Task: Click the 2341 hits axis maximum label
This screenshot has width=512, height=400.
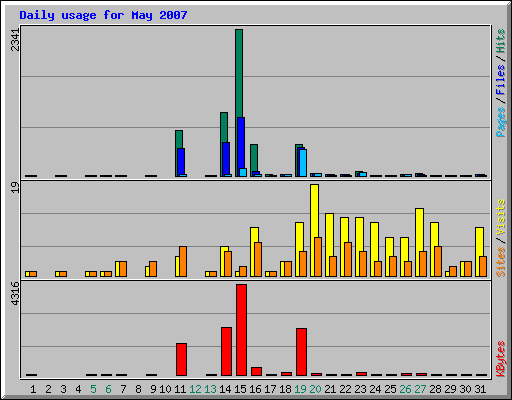Action: (15, 39)
